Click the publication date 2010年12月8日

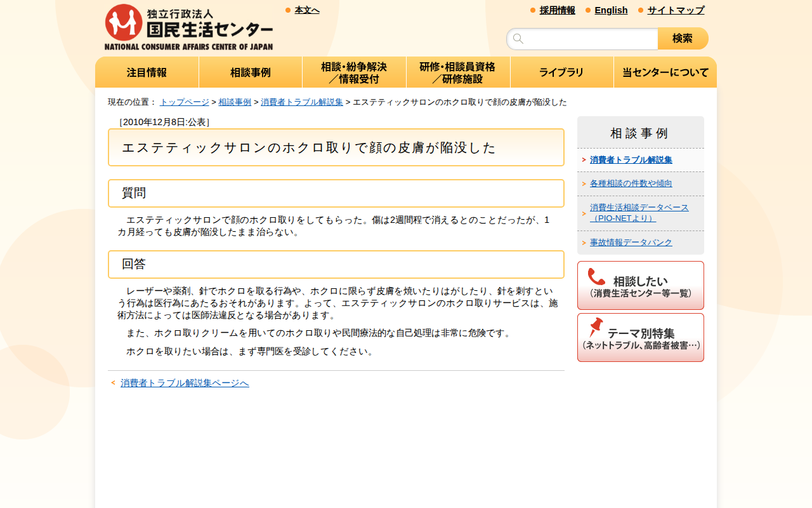[x=164, y=122]
